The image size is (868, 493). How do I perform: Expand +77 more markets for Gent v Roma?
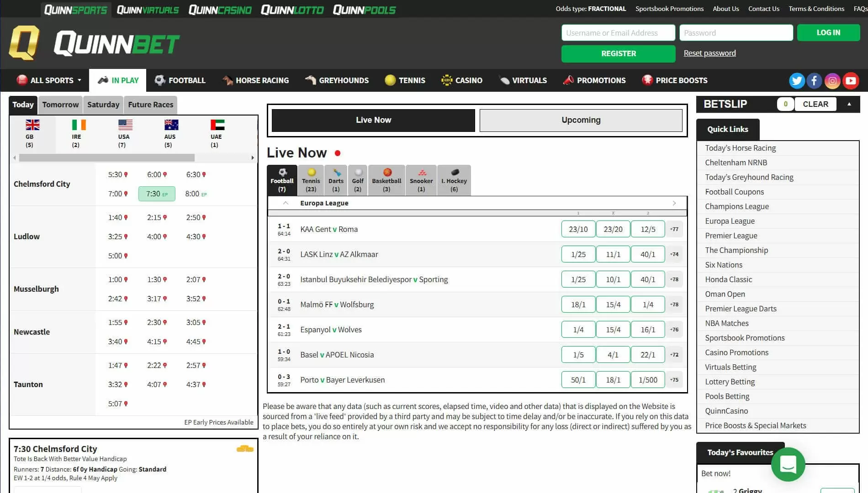pyautogui.click(x=674, y=229)
